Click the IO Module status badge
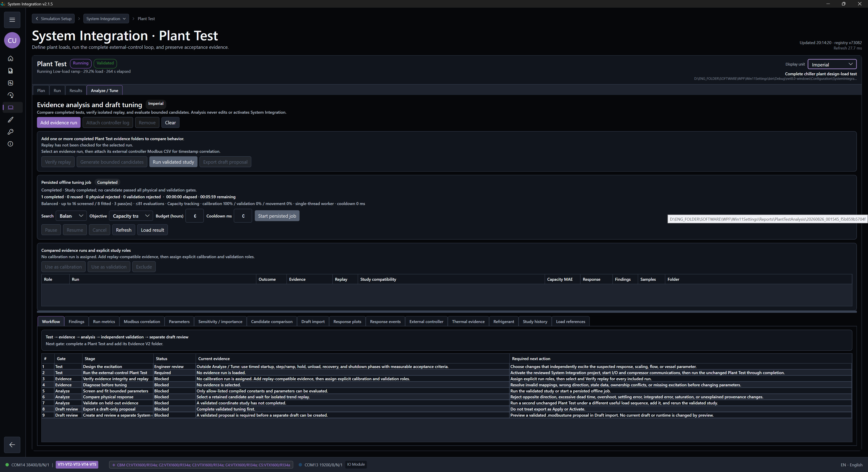 tap(356, 465)
